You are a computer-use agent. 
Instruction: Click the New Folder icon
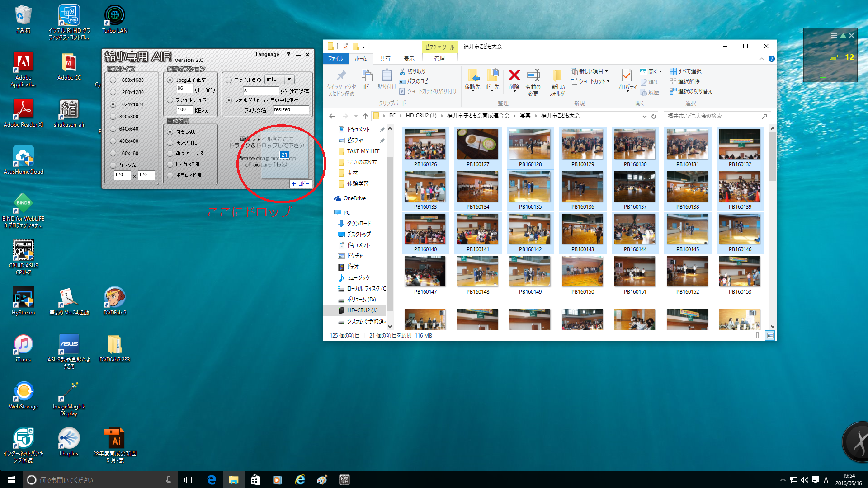pos(557,76)
